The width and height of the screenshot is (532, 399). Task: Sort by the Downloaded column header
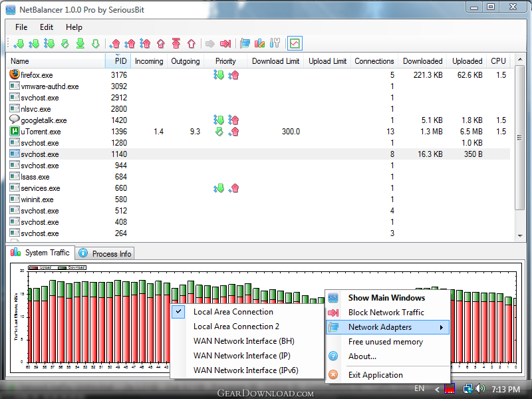click(422, 61)
